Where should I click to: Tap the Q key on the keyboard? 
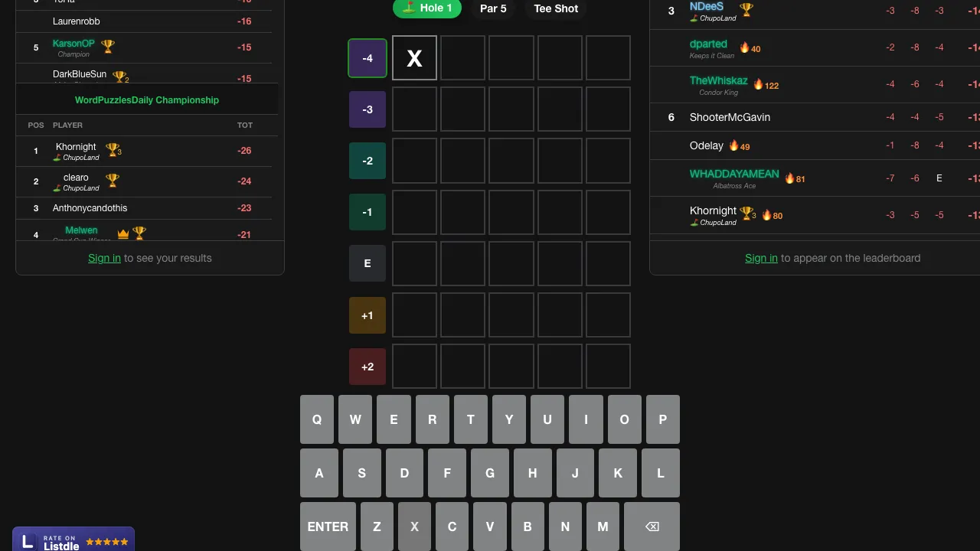point(317,419)
